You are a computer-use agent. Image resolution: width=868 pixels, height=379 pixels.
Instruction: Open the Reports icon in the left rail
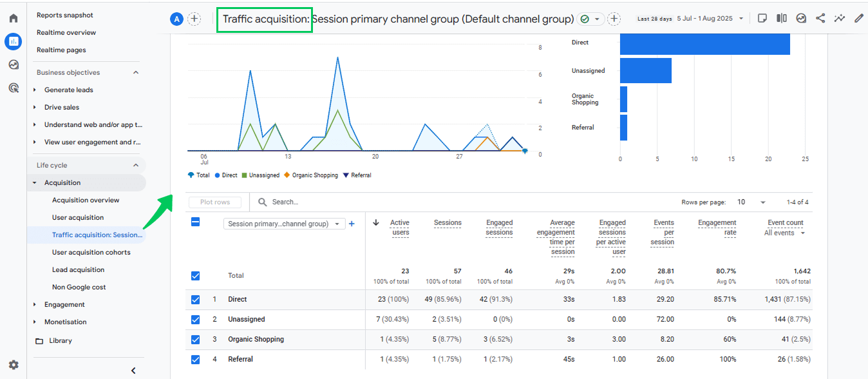pyautogui.click(x=13, y=41)
